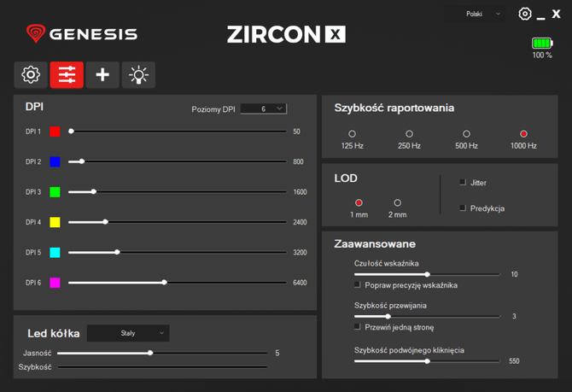Click the Jasność slider handle
572x392 pixels.
pyautogui.click(x=150, y=353)
